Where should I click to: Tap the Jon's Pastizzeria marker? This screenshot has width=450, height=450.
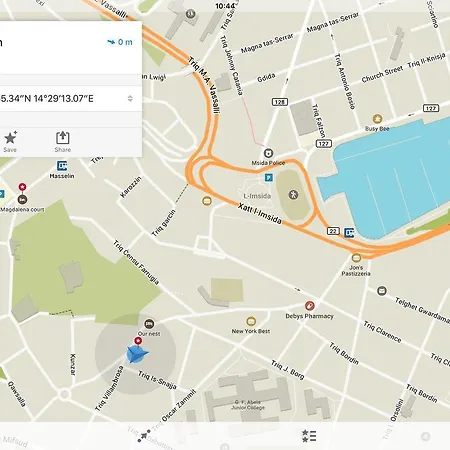pyautogui.click(x=356, y=258)
